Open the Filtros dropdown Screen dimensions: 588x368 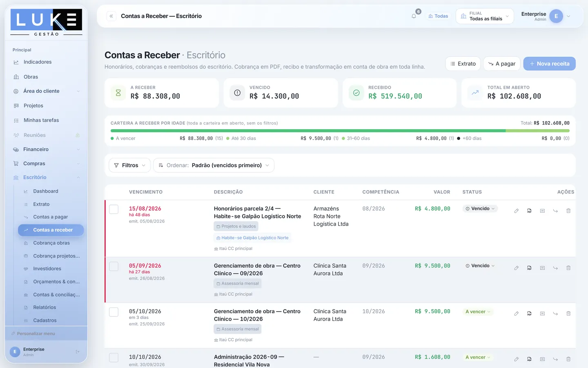130,165
